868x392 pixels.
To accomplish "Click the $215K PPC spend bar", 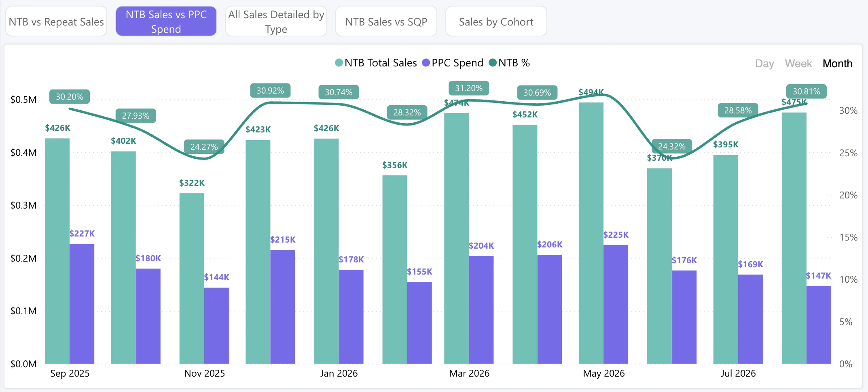I will point(283,307).
